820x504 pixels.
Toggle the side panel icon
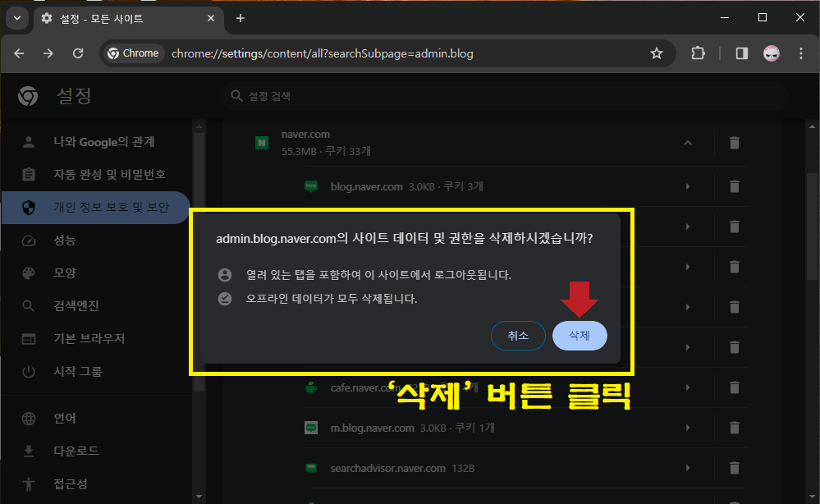[x=741, y=53]
